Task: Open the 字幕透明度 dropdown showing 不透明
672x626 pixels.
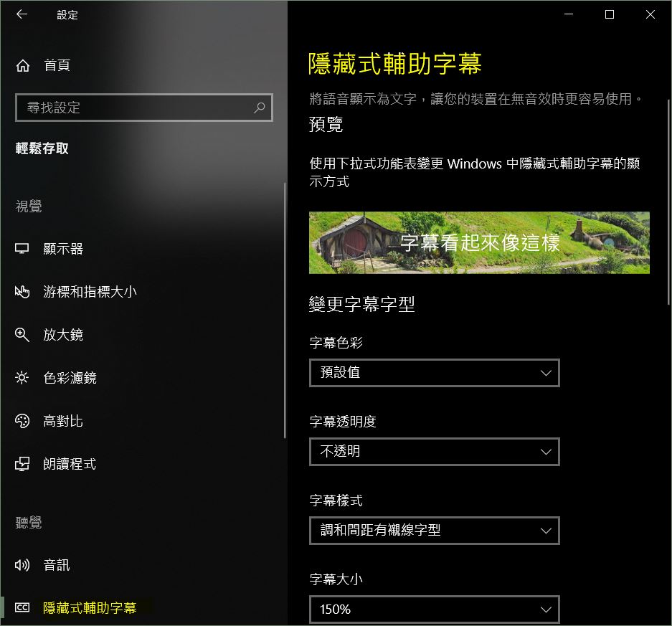Action: [x=434, y=452]
